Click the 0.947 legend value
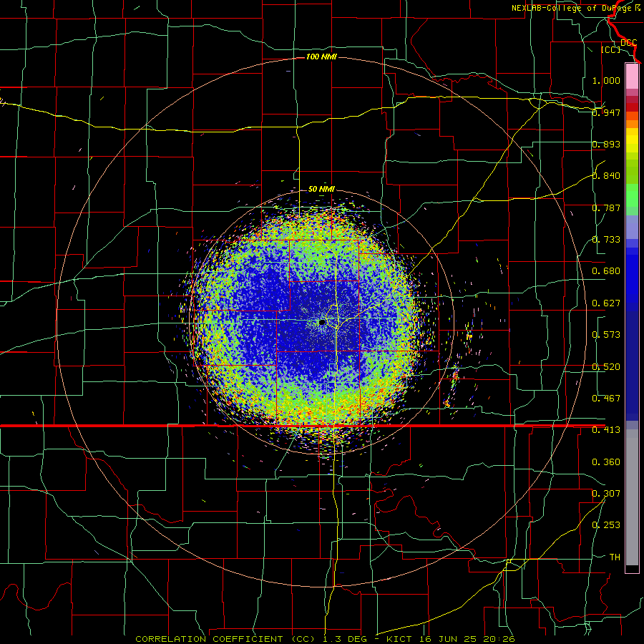The image size is (644, 644). (606, 112)
